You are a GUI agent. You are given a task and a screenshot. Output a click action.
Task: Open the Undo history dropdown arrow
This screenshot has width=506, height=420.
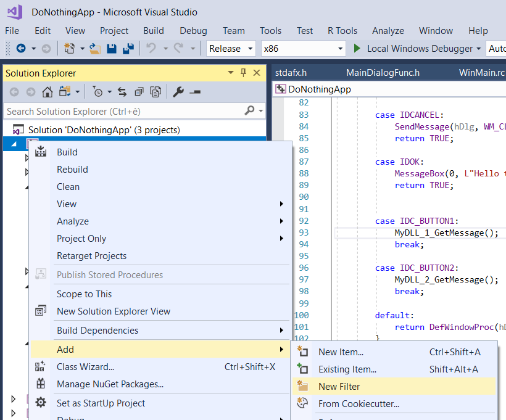[x=165, y=49]
